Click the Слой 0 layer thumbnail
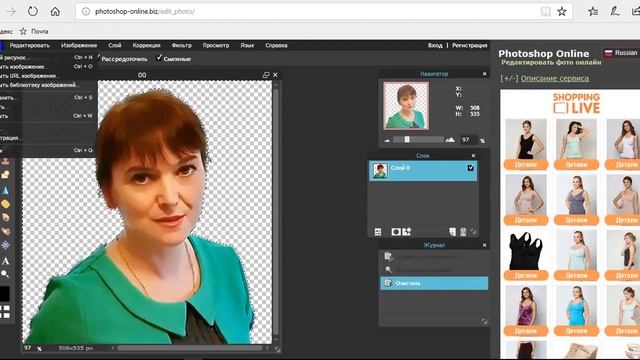The width and height of the screenshot is (640, 360). (380, 171)
